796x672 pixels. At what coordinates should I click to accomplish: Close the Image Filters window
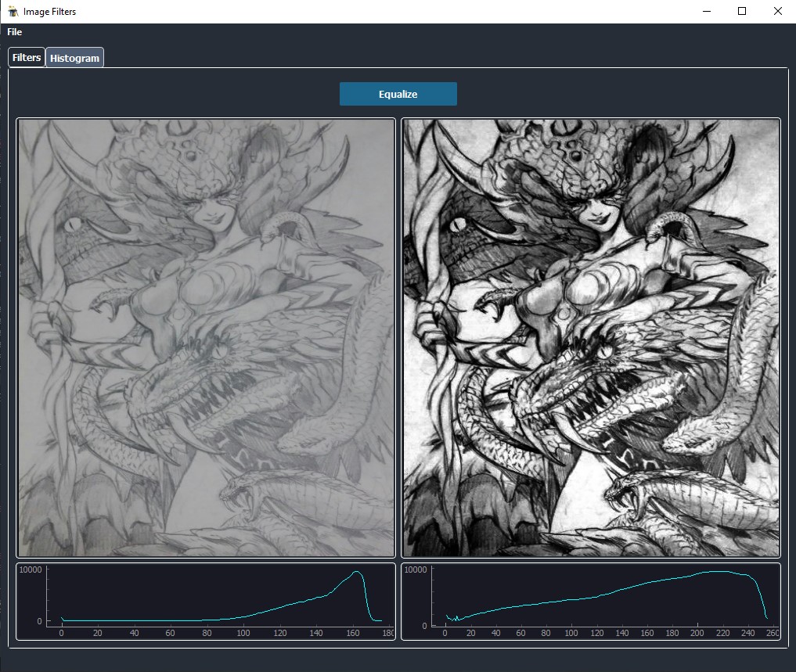coord(778,11)
